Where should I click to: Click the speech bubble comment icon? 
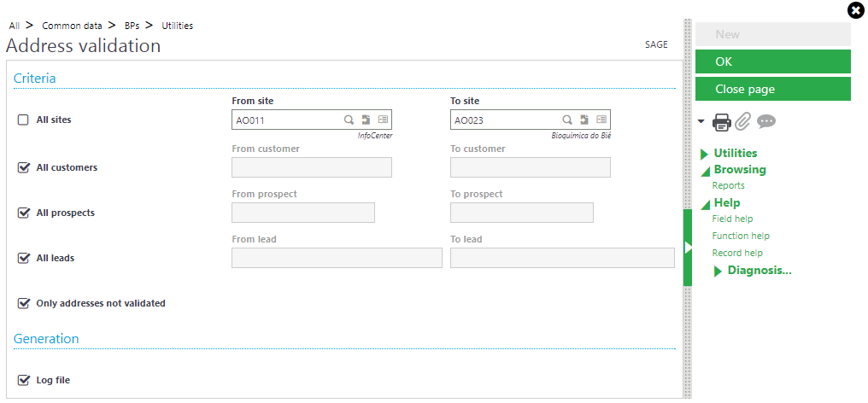tap(766, 122)
